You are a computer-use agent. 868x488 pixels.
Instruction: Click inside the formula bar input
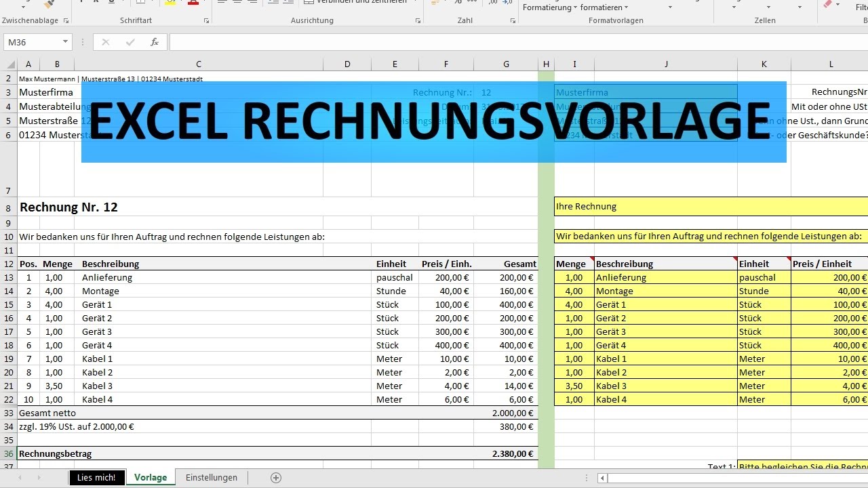(x=519, y=42)
